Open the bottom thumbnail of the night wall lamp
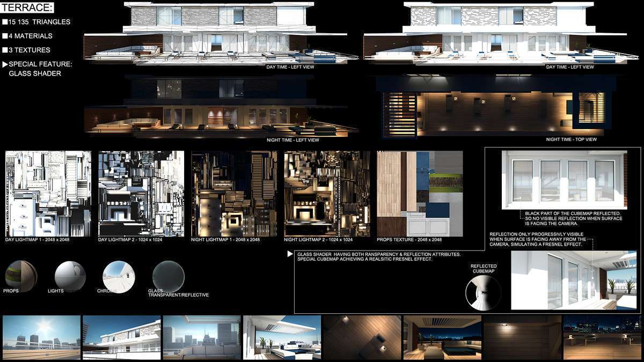The height and width of the screenshot is (362, 644). (522, 337)
